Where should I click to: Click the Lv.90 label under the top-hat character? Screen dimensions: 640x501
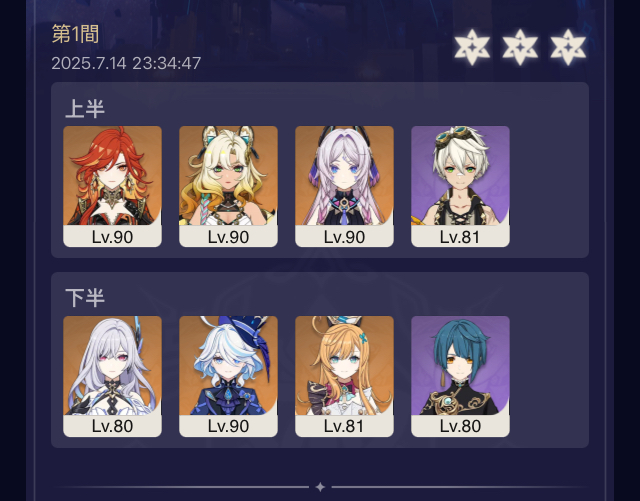point(228,426)
